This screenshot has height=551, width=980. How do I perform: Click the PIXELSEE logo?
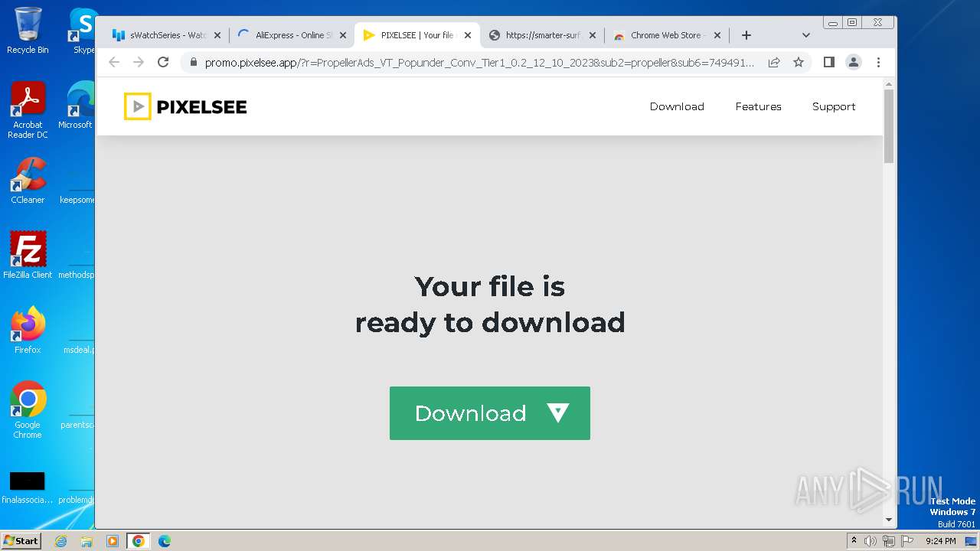point(185,106)
